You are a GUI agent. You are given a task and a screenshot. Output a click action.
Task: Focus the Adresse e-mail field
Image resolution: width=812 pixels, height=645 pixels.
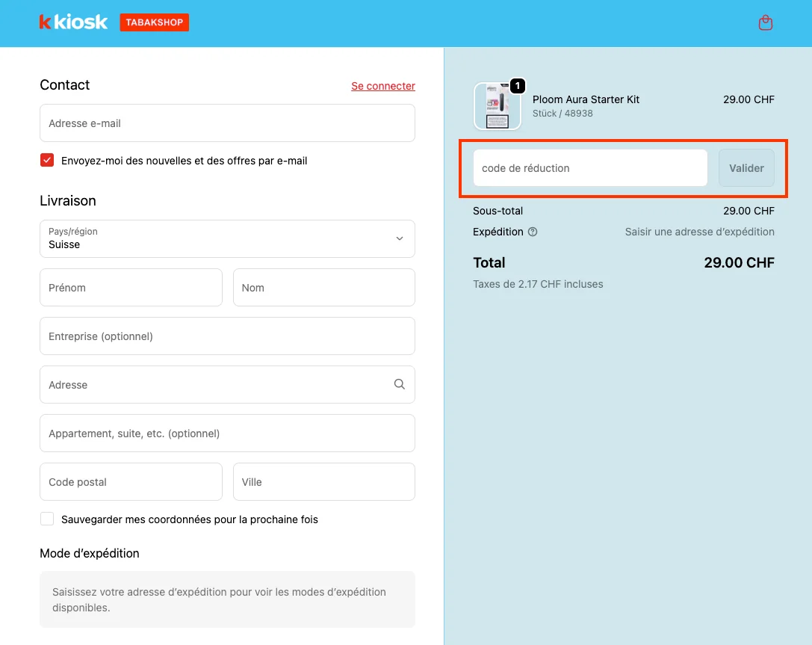point(227,123)
